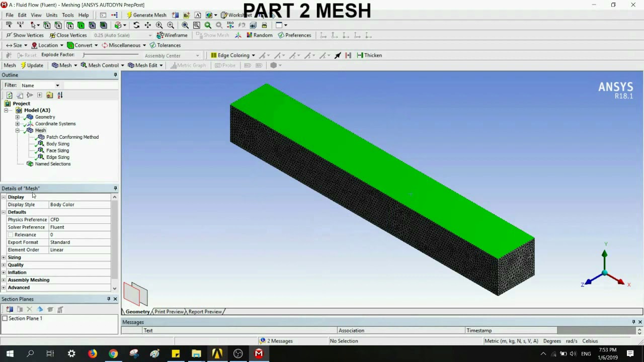The image size is (644, 362).
Task: Activate the Pan view tool
Action: [147, 25]
